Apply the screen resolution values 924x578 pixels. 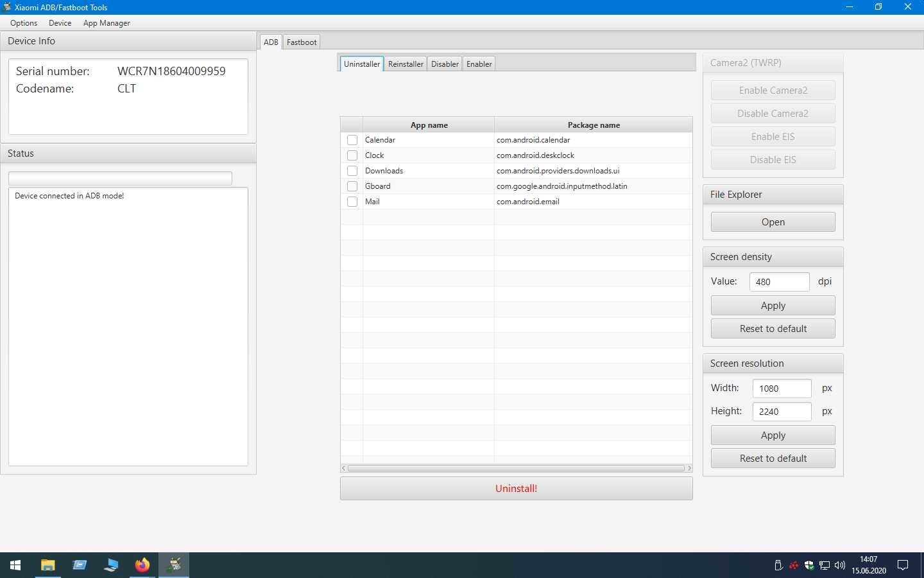click(x=773, y=435)
